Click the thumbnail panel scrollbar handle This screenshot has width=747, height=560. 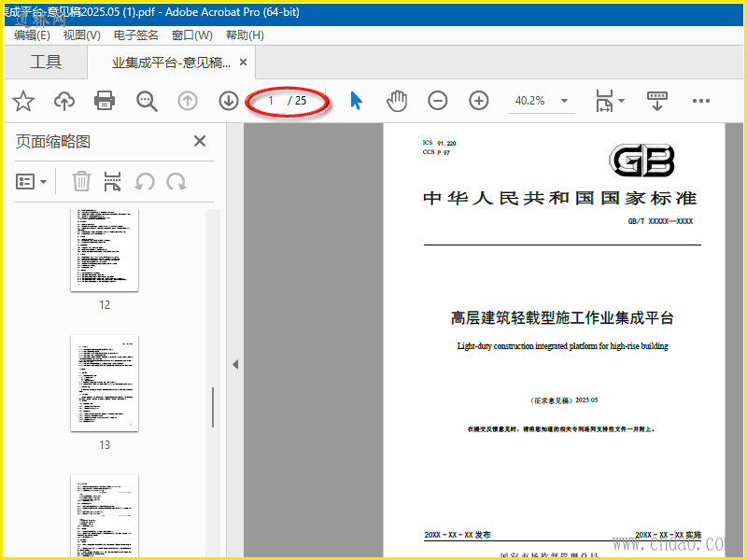(x=213, y=407)
